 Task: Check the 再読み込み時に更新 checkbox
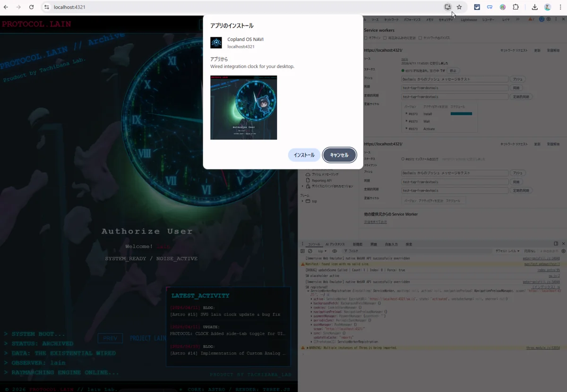click(x=386, y=37)
